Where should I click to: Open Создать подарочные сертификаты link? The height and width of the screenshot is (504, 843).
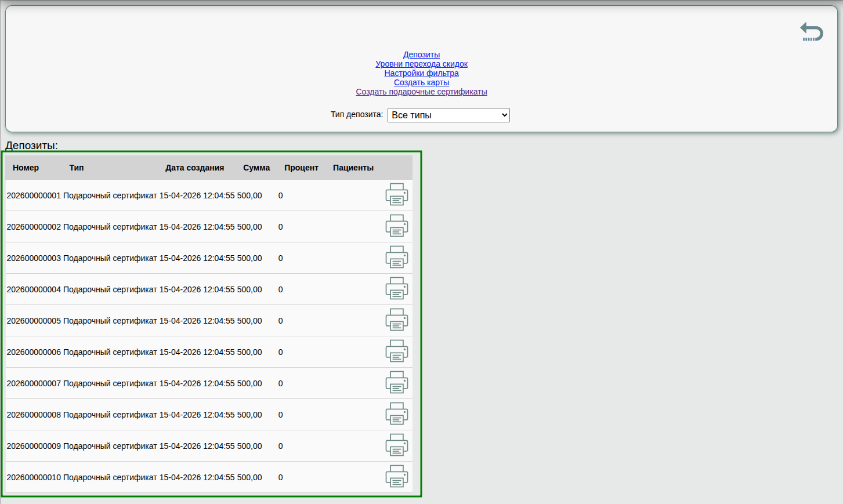pos(421,92)
